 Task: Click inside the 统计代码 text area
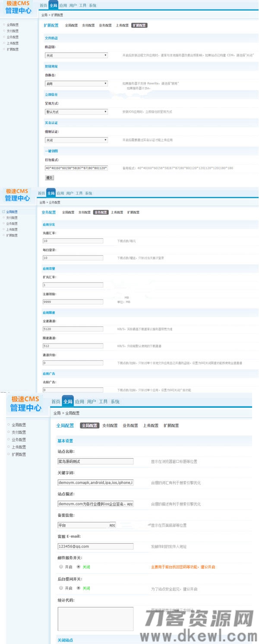[x=95, y=619]
